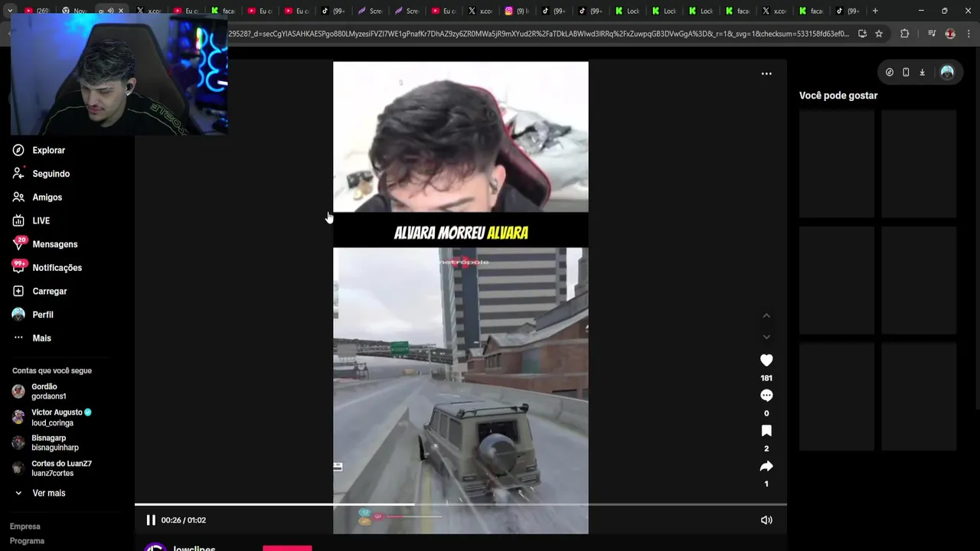
Task: Open TikTok coins icon in top pill
Action: tap(890, 72)
